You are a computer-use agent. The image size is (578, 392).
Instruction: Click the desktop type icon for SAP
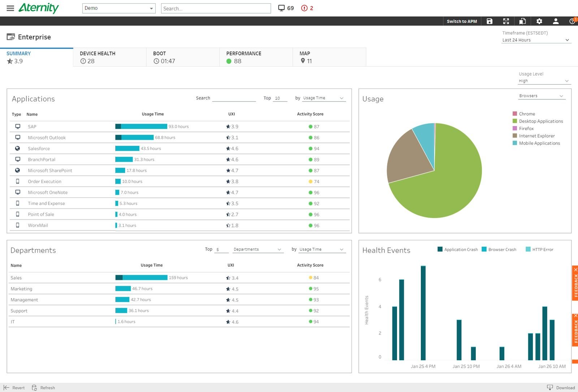point(17,126)
